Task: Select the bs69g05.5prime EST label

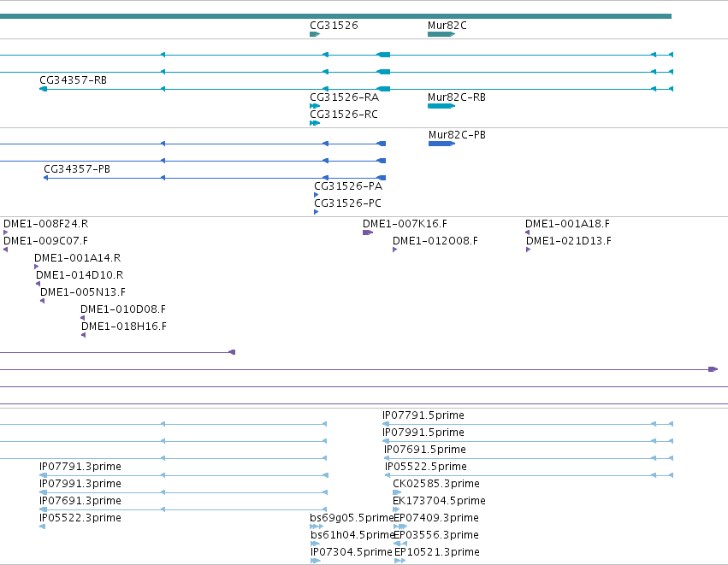Action: pos(352,518)
